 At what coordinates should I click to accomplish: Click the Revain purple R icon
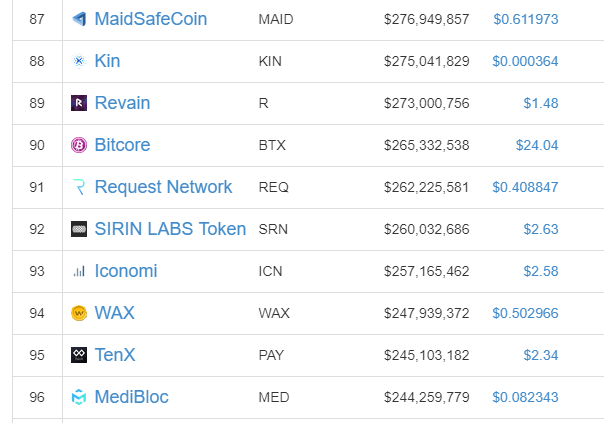[79, 103]
